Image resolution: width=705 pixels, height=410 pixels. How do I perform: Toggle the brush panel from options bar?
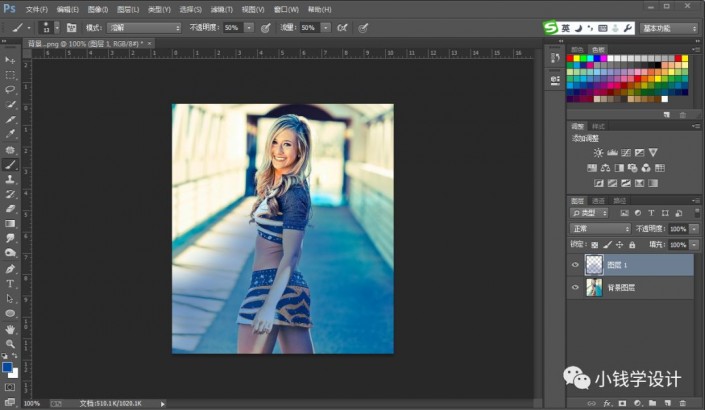71,28
